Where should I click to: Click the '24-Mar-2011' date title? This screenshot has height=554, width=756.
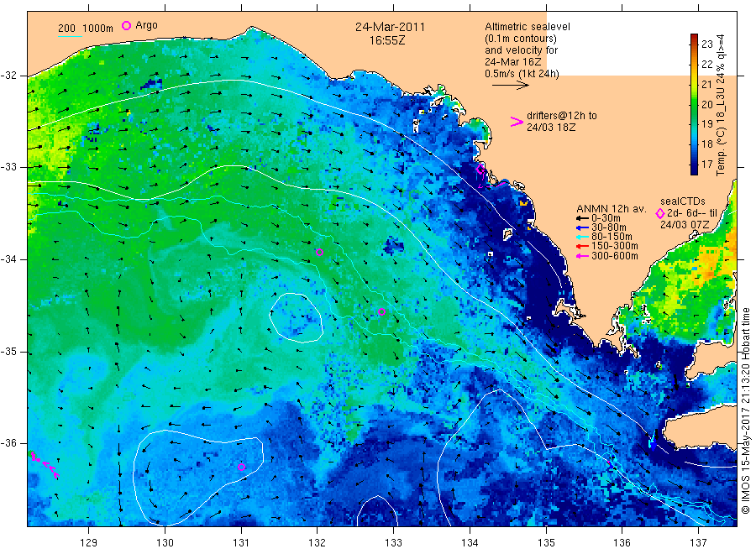pyautogui.click(x=390, y=27)
